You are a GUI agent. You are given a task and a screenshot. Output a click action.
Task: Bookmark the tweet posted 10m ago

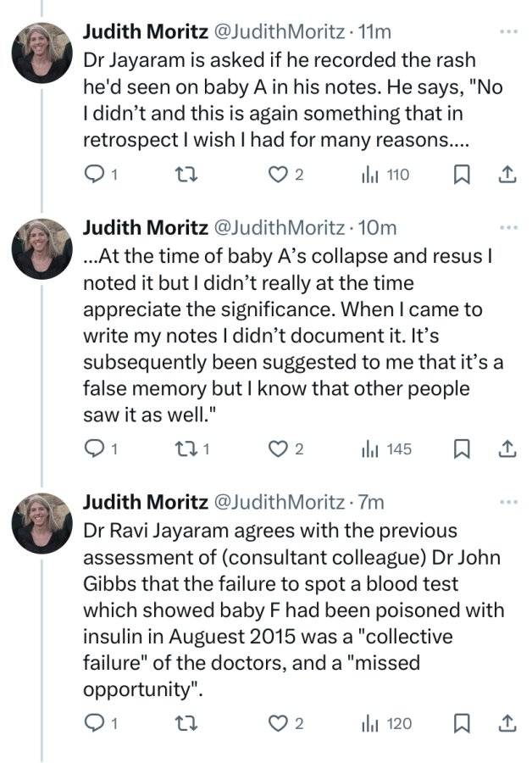point(461,448)
